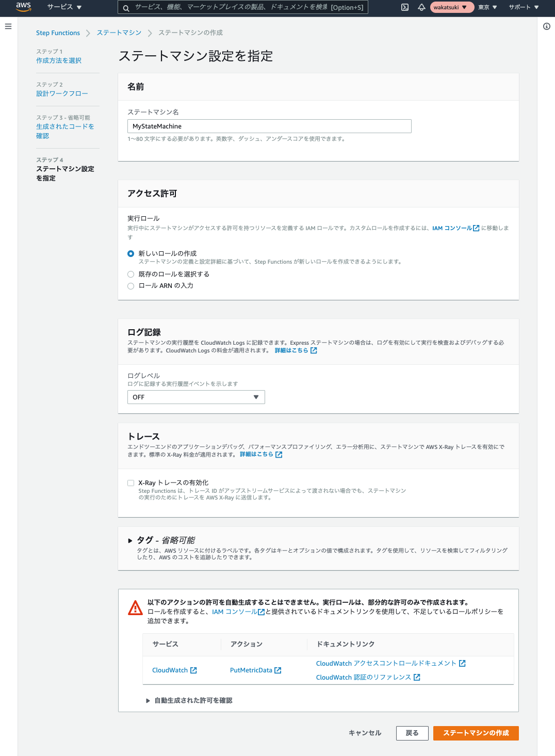Click the orange create state machine button
Screen dimensions: 555x756
click(x=476, y=733)
